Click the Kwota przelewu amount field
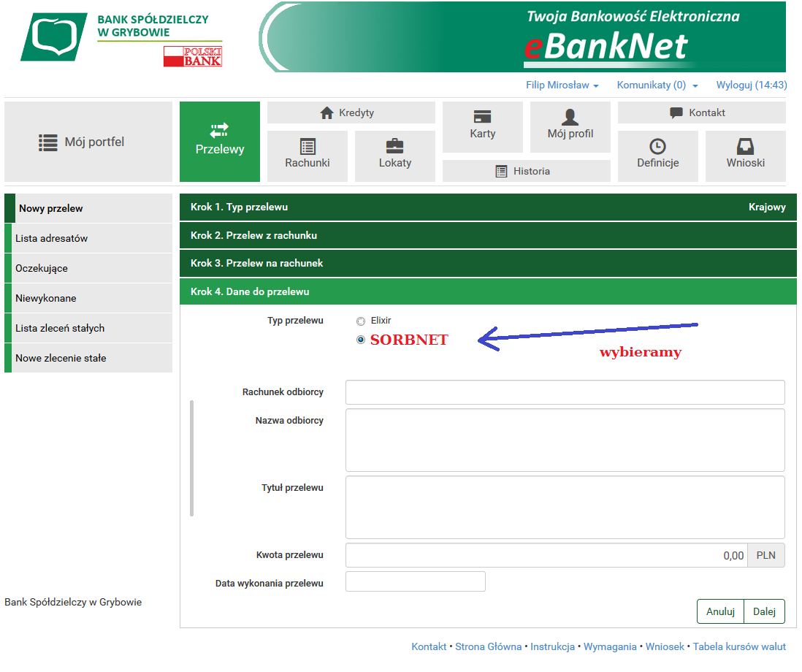Screen dimensions: 802x672 547,555
